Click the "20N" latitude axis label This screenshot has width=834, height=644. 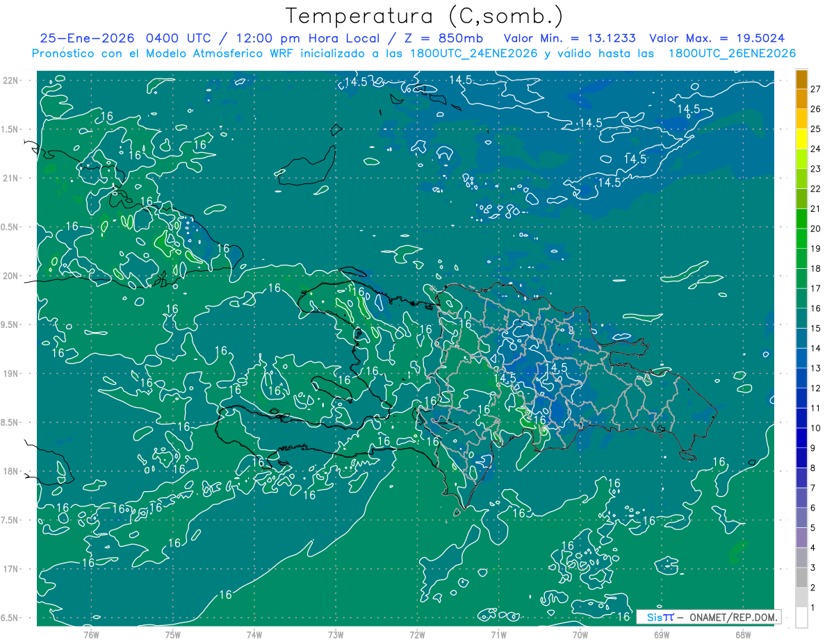click(x=11, y=276)
